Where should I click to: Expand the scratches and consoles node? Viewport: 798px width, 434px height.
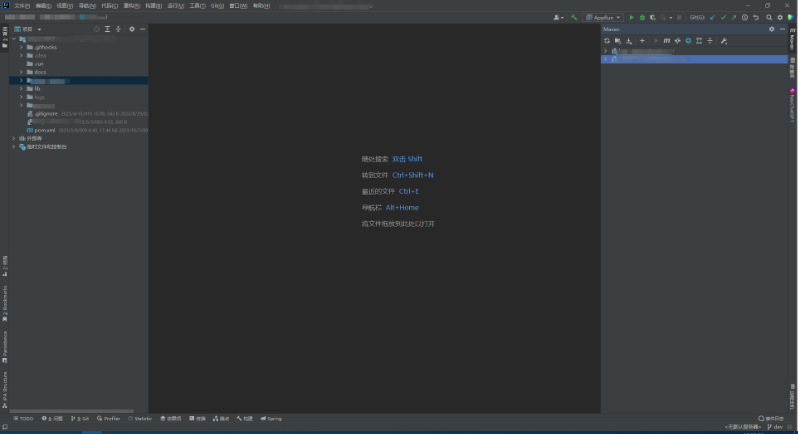pos(14,147)
